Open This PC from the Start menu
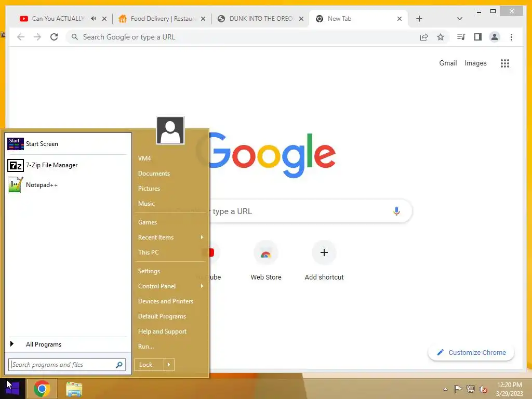Image resolution: width=532 pixels, height=399 pixels. [148, 252]
